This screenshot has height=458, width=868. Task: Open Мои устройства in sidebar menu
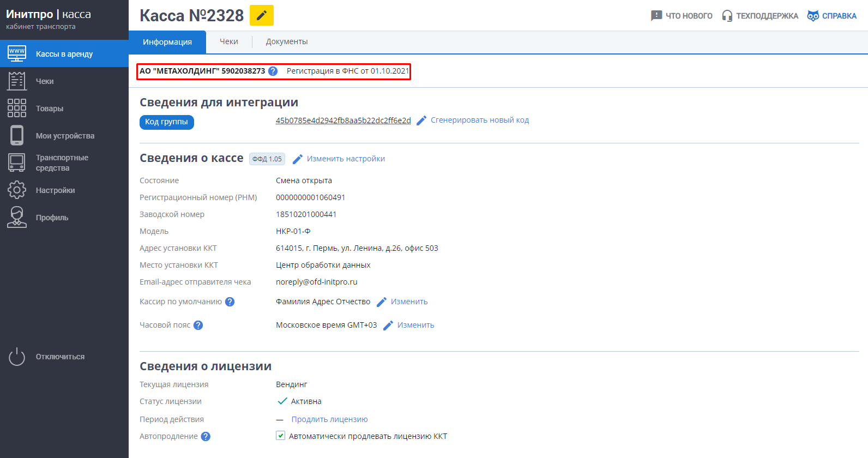[x=65, y=136]
